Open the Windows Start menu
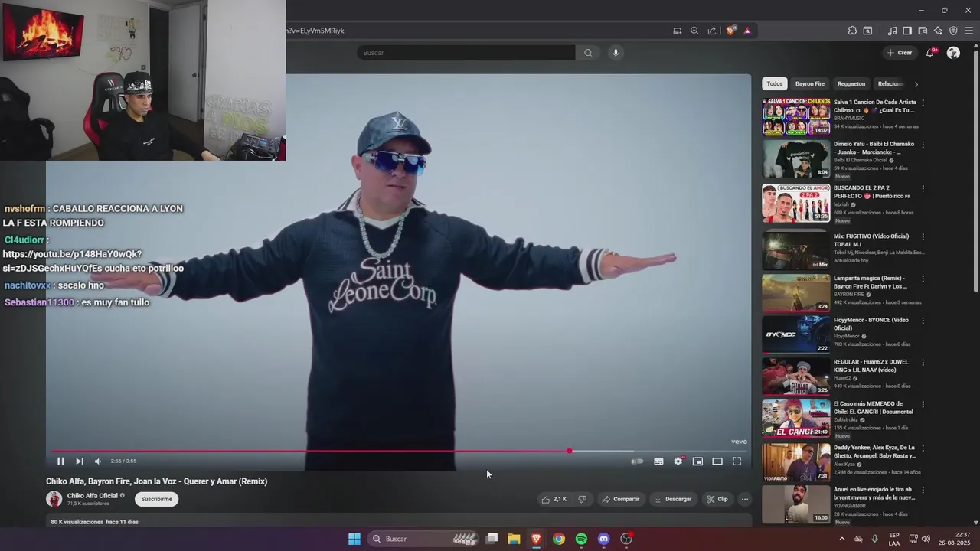Viewport: 980px width, 551px height. tap(354, 539)
